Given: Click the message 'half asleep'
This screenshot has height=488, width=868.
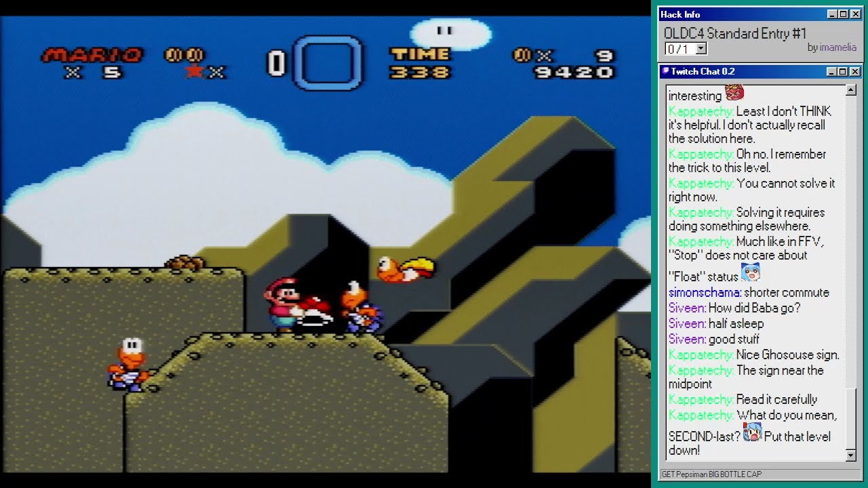Looking at the screenshot, I should (x=736, y=323).
